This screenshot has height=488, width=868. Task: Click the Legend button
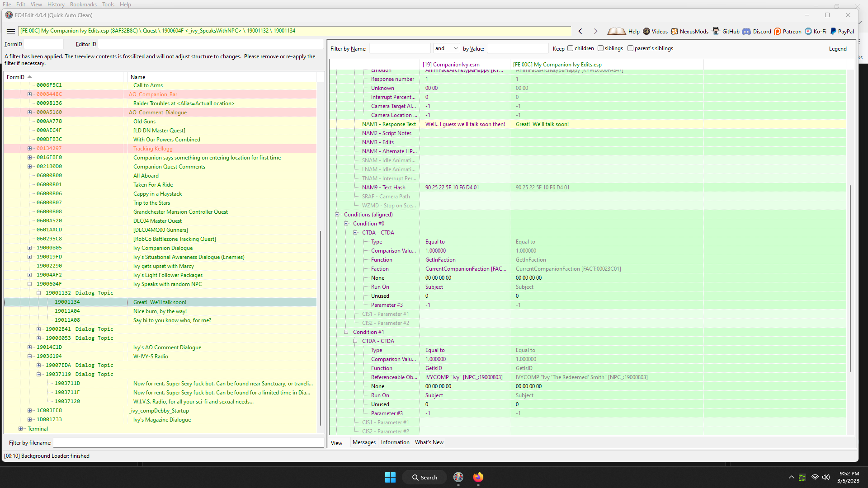pos(838,49)
